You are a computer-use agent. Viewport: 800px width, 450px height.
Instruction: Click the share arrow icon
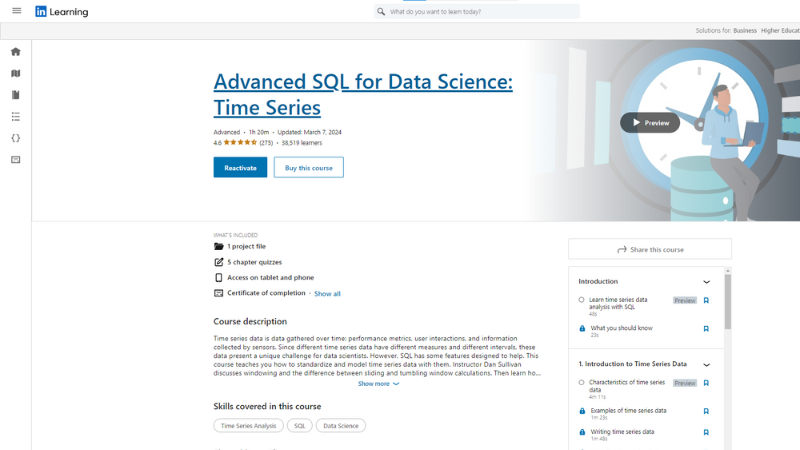click(x=622, y=249)
